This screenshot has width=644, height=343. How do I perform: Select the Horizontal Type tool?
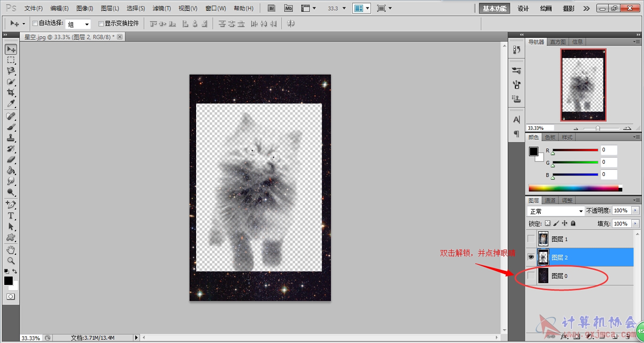pos(11,216)
